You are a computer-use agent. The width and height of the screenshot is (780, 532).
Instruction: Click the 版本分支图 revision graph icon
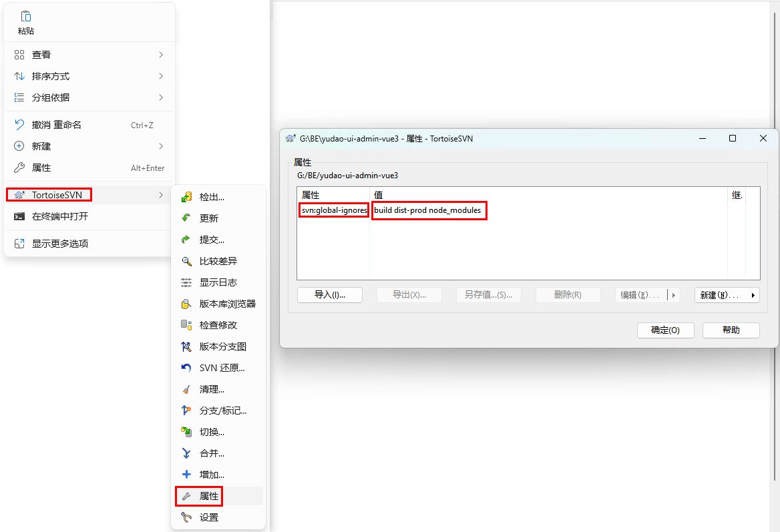(186, 346)
